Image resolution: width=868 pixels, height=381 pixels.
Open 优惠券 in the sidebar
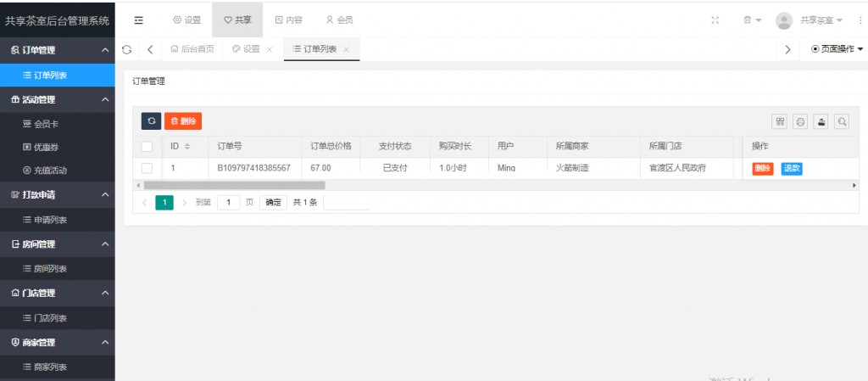58,148
